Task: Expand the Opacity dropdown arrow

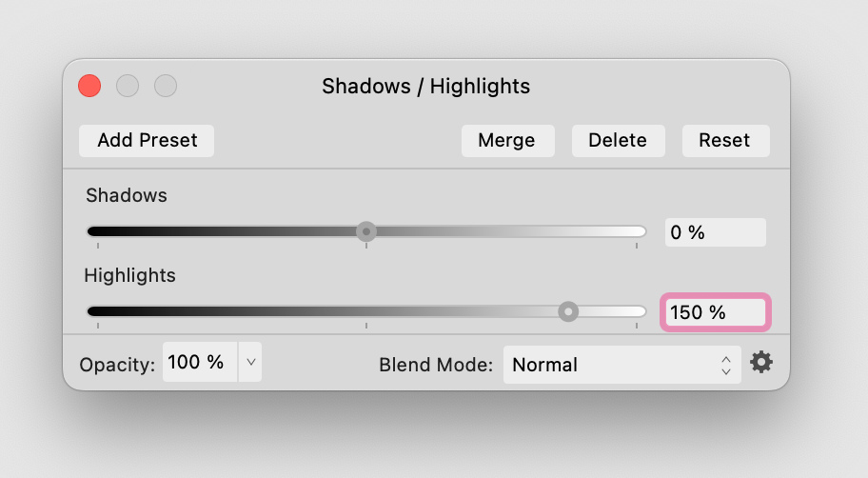Action: (250, 362)
